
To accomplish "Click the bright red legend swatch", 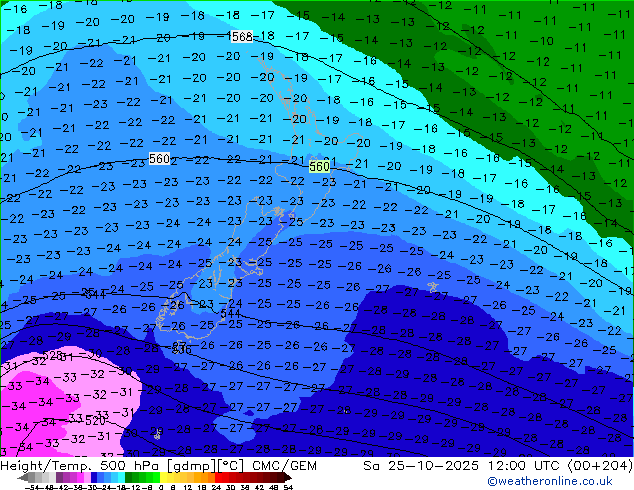I will point(218,477).
